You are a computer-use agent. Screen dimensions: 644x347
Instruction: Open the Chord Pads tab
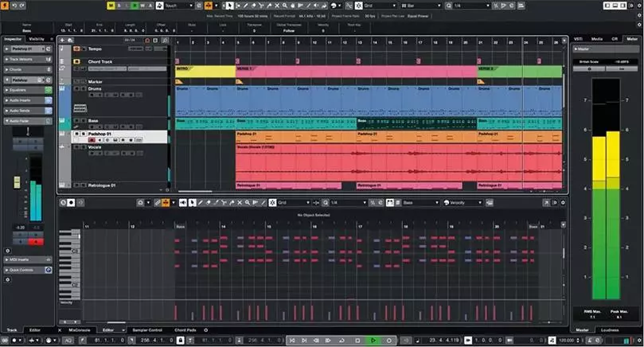point(185,329)
